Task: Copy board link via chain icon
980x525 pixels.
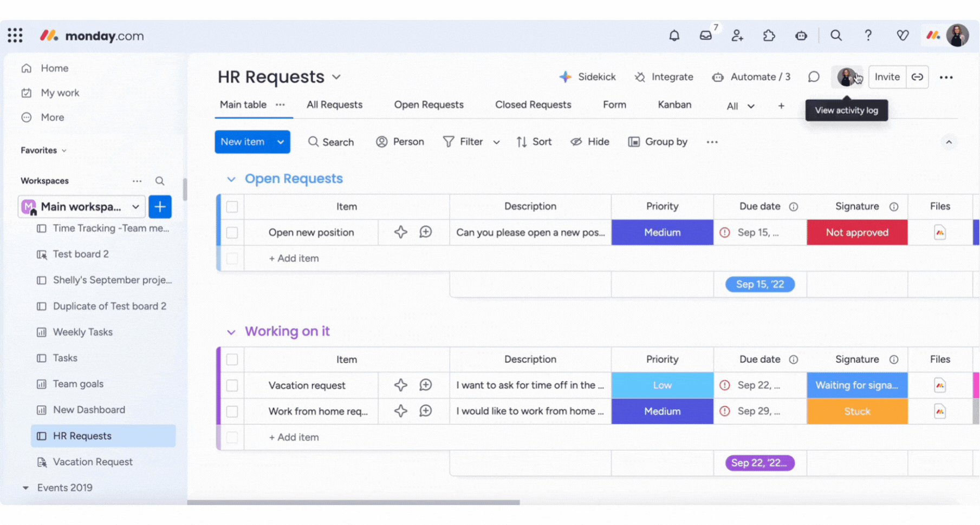Action: 917,77
